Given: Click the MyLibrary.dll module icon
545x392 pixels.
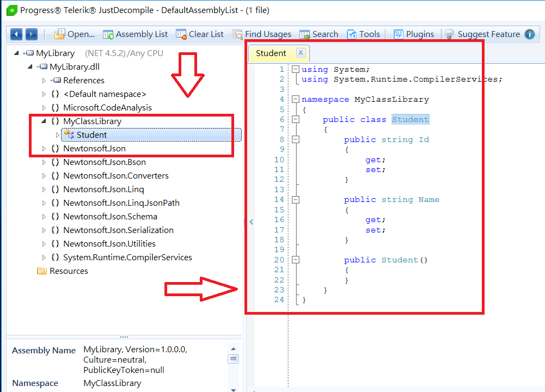Looking at the screenshot, I should point(42,66).
